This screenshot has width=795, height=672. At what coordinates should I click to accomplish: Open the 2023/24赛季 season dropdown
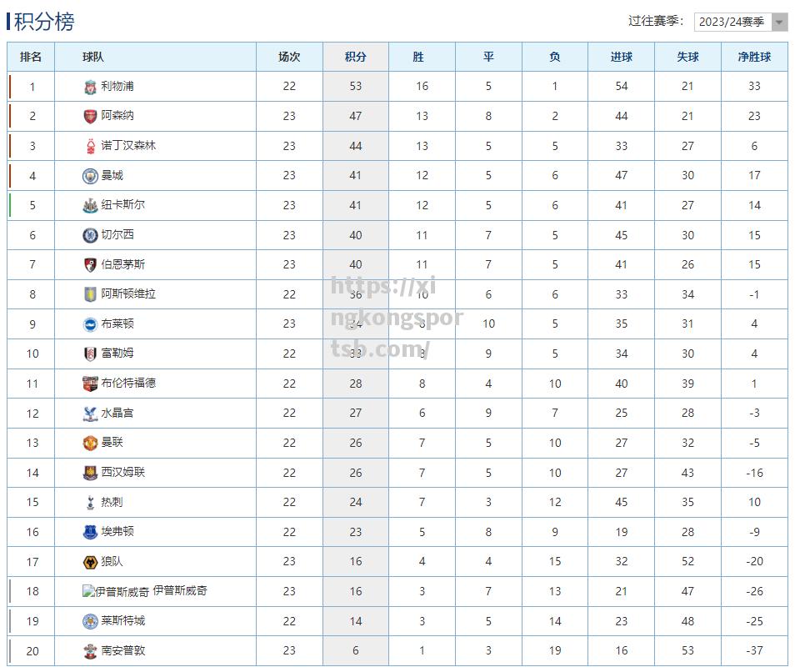point(740,22)
